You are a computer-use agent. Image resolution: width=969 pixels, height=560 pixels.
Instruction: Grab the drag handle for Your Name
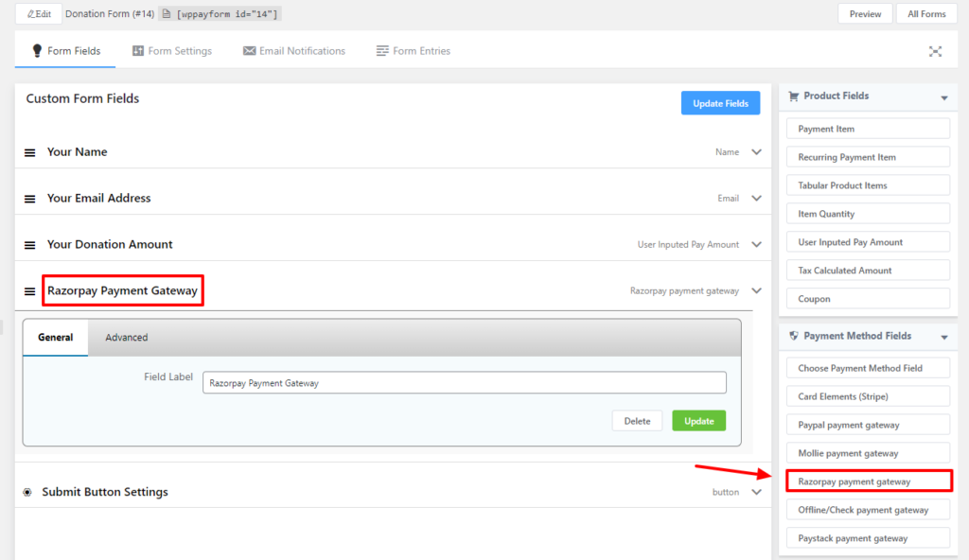(29, 152)
